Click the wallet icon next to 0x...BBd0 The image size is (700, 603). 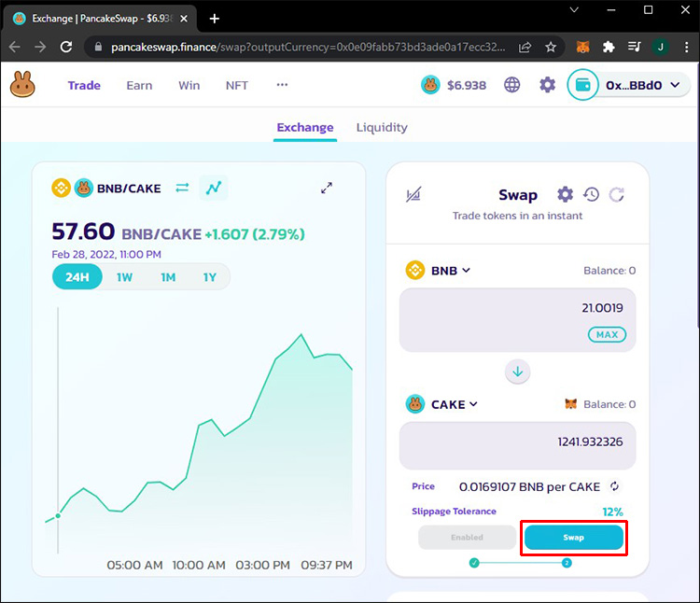[582, 85]
